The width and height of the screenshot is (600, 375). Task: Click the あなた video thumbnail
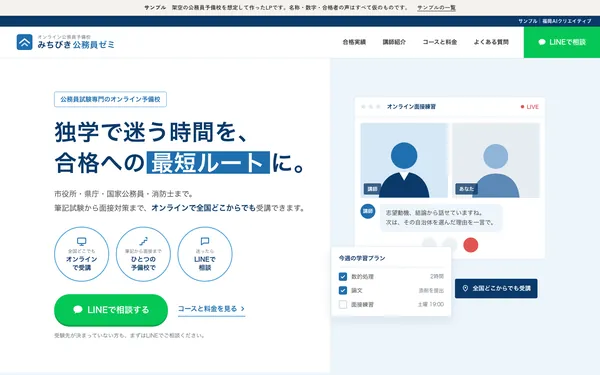(x=496, y=160)
